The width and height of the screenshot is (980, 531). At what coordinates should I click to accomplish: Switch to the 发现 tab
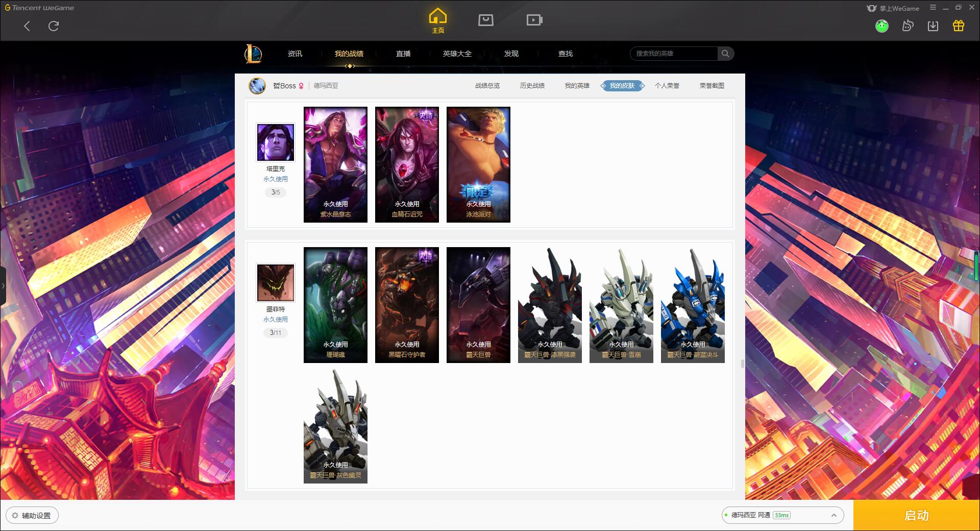511,54
